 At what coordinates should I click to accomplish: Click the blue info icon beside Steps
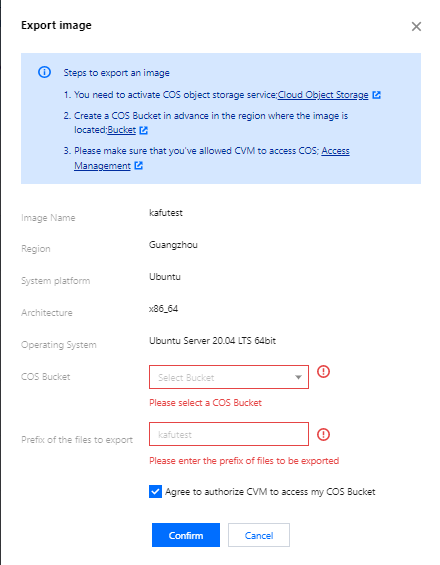(x=44, y=72)
